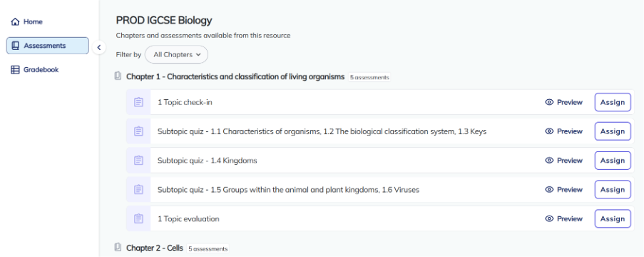Click the Chapter 2 - Cells book icon
The width and height of the screenshot is (644, 257).
[118, 248]
